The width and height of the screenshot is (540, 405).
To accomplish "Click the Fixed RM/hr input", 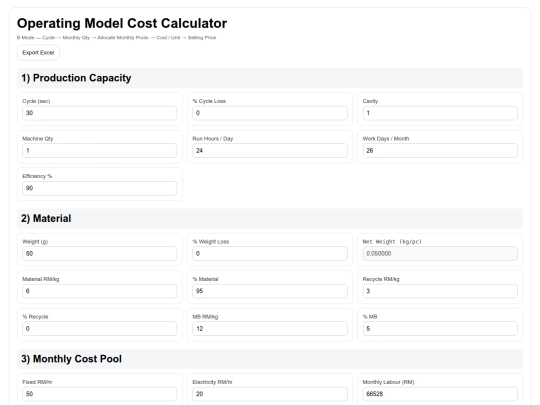I will (x=100, y=394).
